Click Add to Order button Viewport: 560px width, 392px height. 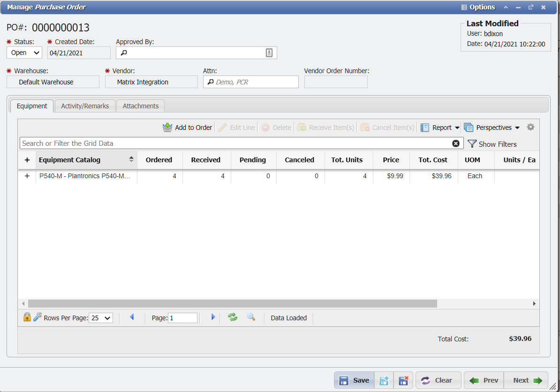click(x=188, y=128)
